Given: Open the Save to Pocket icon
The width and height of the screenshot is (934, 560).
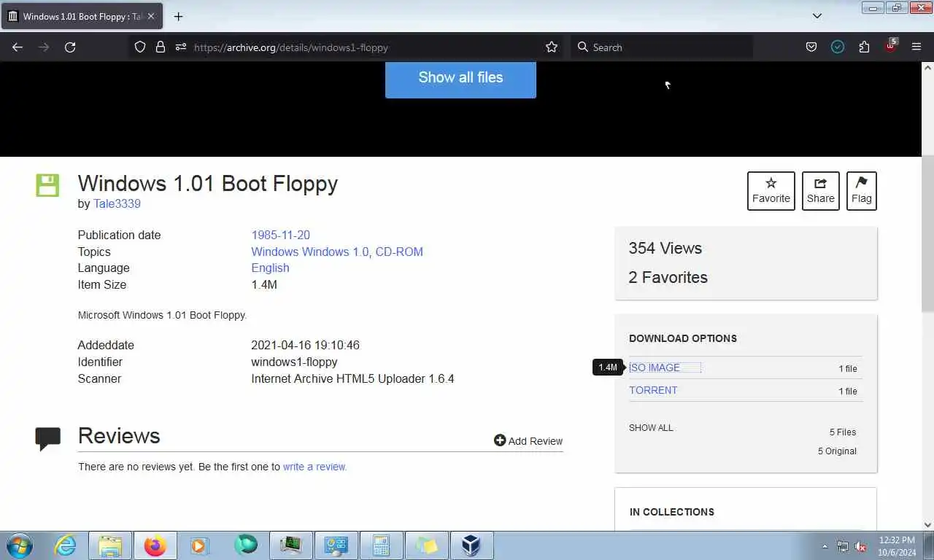Looking at the screenshot, I should click(811, 47).
